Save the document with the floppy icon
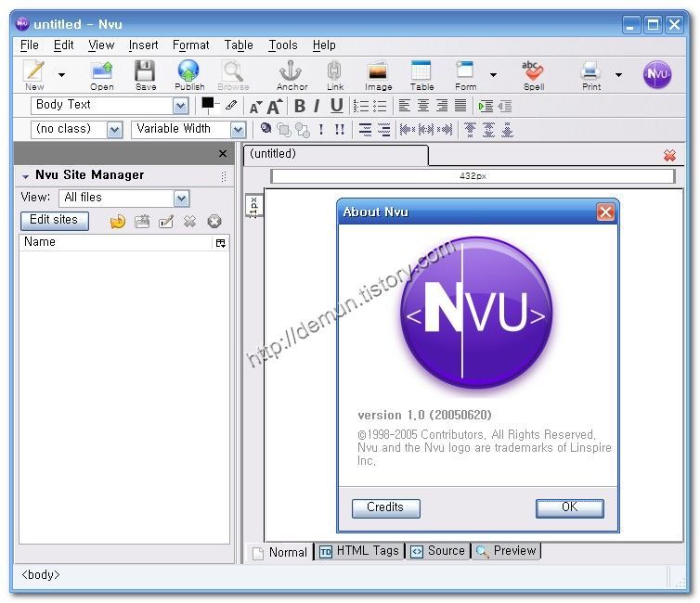Image resolution: width=700 pixels, height=603 pixels. click(x=146, y=75)
